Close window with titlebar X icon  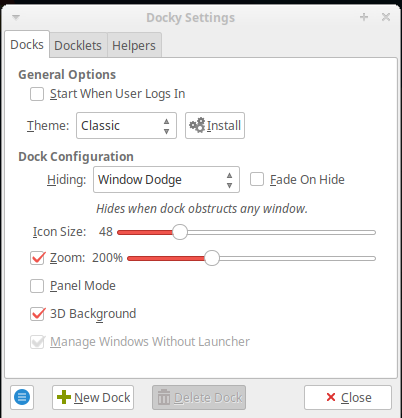[386, 17]
